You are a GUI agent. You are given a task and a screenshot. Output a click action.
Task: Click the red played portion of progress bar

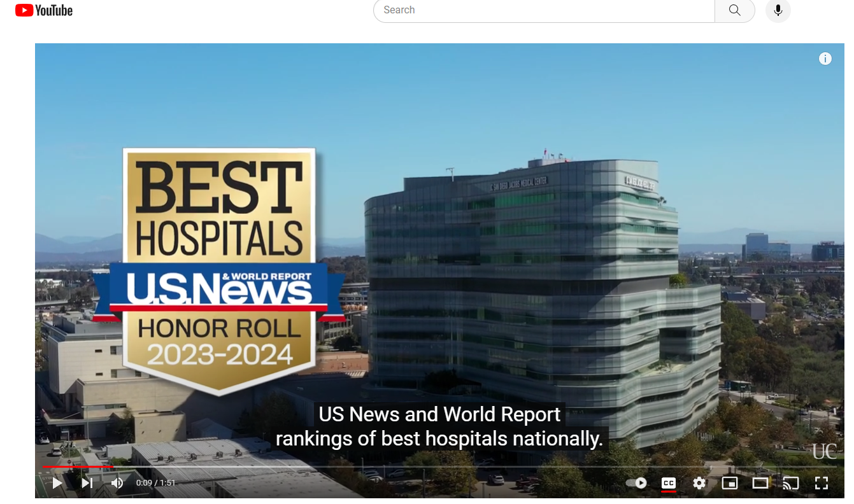tap(76, 466)
